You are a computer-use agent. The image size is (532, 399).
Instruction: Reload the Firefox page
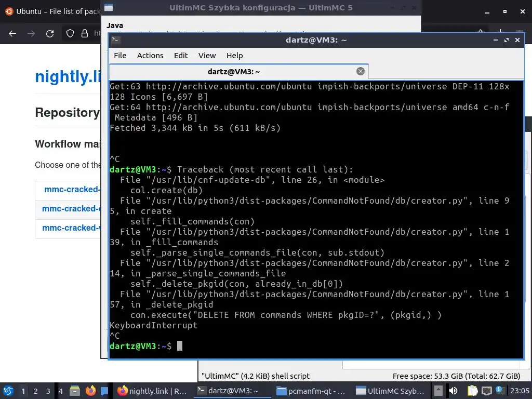coord(50,34)
